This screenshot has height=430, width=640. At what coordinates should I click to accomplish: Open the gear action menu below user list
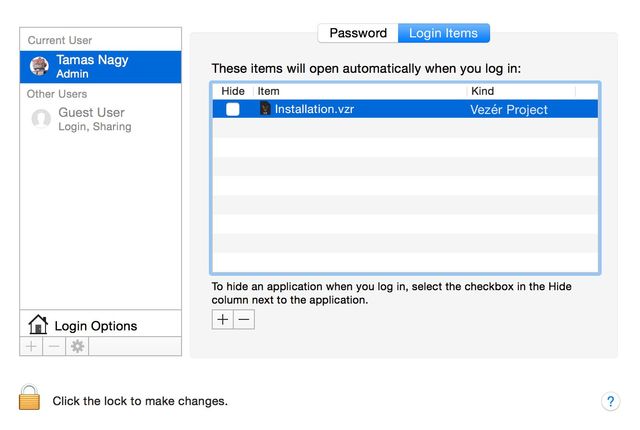pyautogui.click(x=77, y=346)
